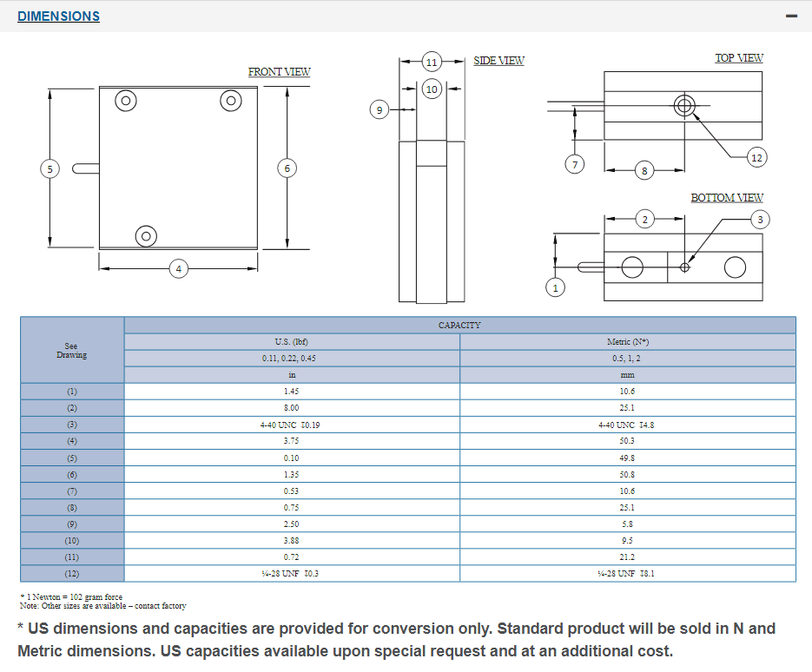Click callout balloon 5 on the Front View
Viewport: 812px width, 672px height.
48,168
